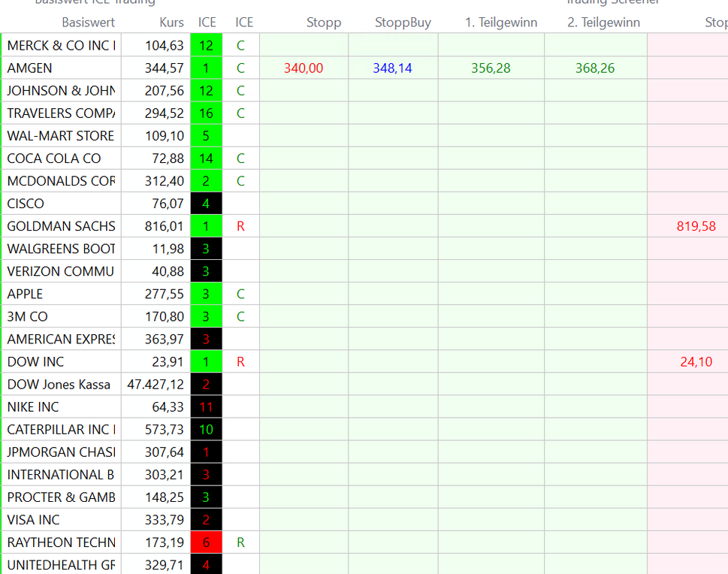Click the 2. Teilgewinn column header
This screenshot has height=574, width=728.
pos(603,23)
